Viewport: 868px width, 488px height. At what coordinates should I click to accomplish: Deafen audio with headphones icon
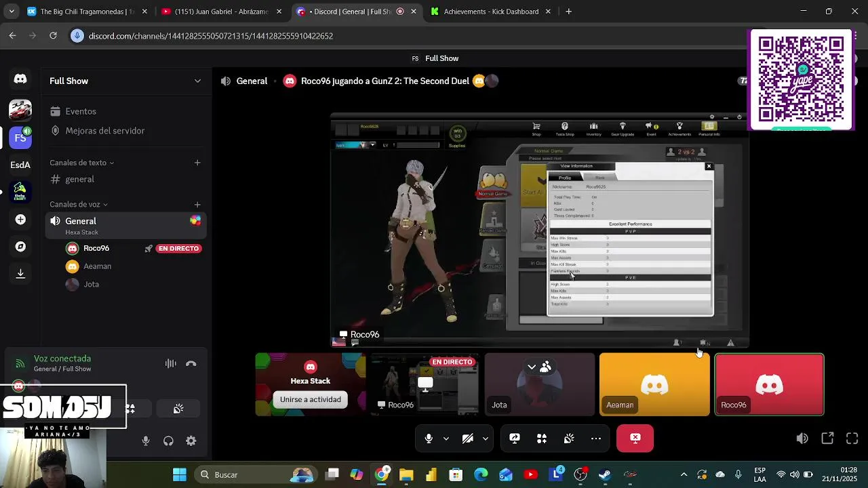click(x=168, y=441)
